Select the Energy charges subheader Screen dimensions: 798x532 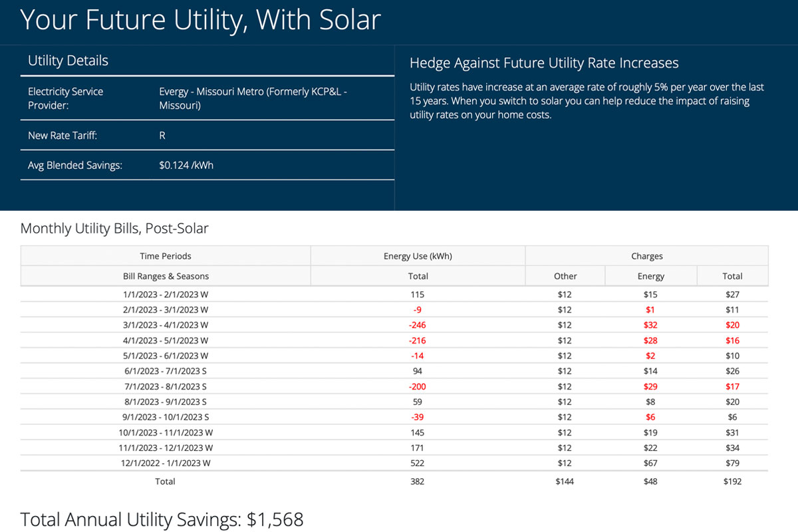coord(650,275)
